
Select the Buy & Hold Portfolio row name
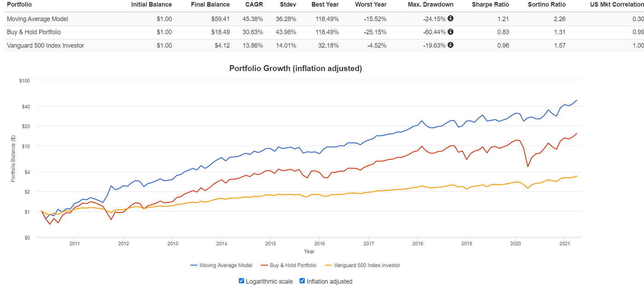pos(34,32)
